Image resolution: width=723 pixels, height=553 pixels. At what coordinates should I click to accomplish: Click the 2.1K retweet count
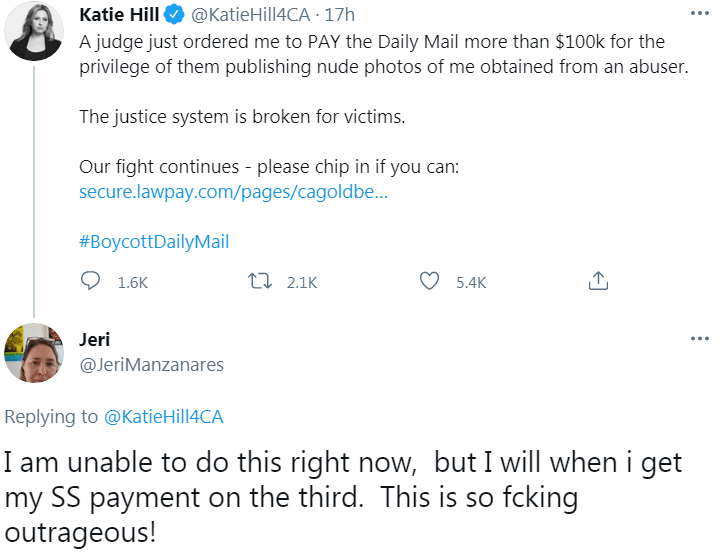[301, 283]
